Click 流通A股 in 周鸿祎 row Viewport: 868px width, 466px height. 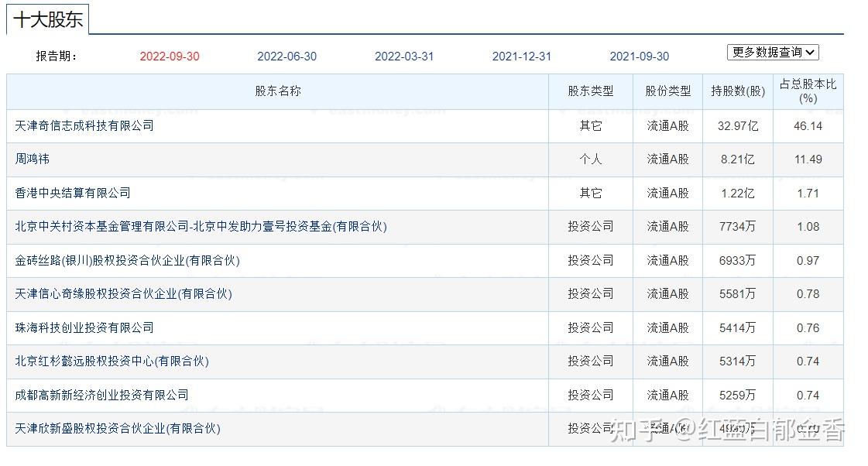(x=668, y=159)
